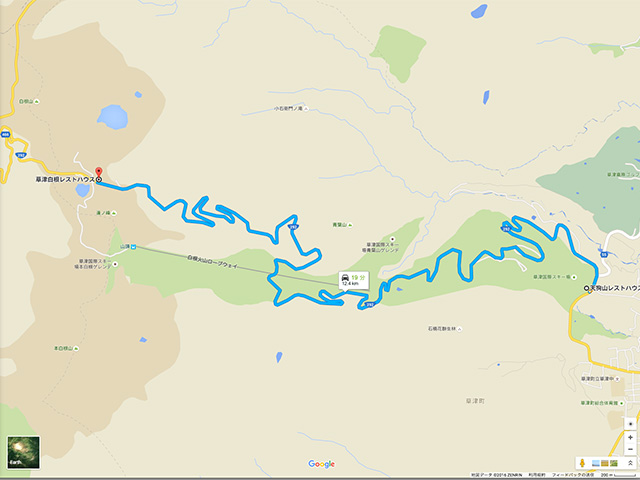Open the フィードバックの送信 feedback link
The width and height of the screenshot is (640, 480).
click(x=573, y=475)
